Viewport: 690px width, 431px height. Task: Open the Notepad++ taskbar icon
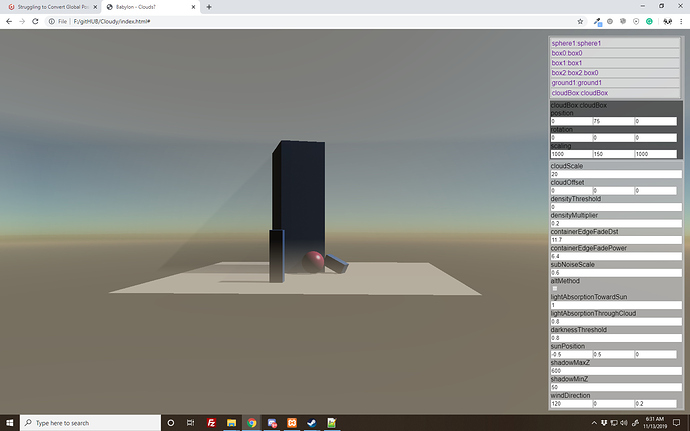click(332, 423)
